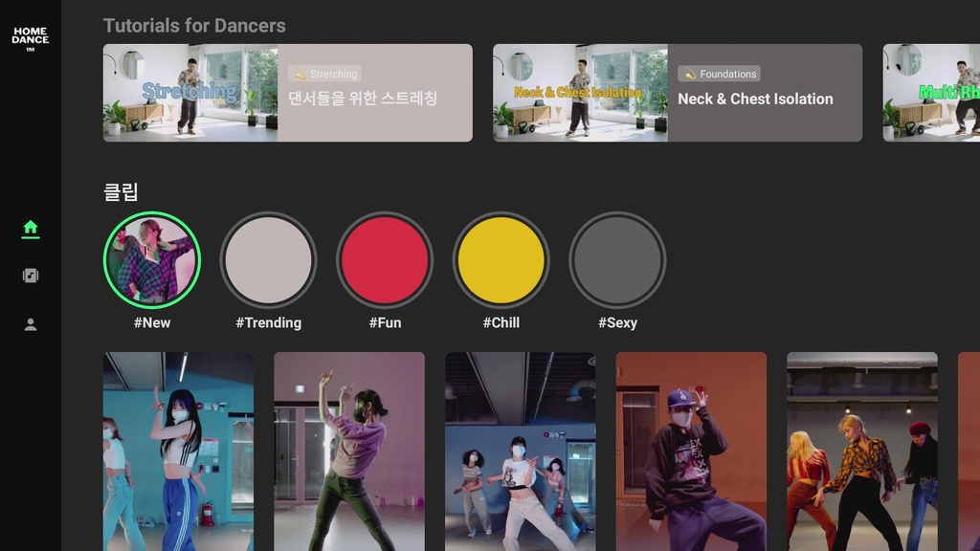Play clip with dancer in blue track pants

[178, 452]
